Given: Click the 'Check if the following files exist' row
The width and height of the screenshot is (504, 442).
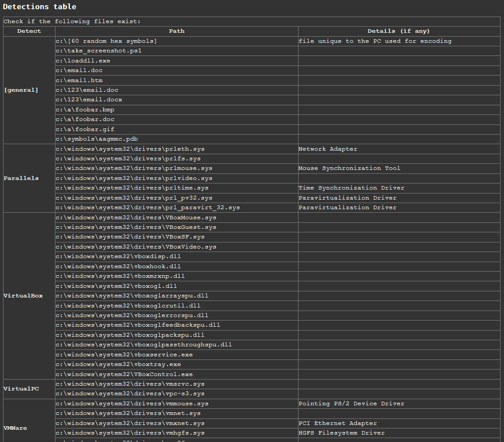Looking at the screenshot, I should coord(72,21).
